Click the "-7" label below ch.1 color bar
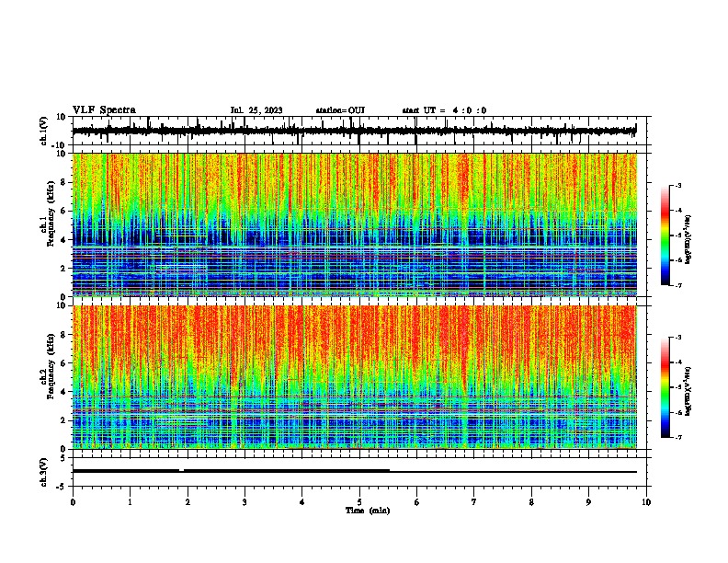728x563 pixels. point(677,285)
